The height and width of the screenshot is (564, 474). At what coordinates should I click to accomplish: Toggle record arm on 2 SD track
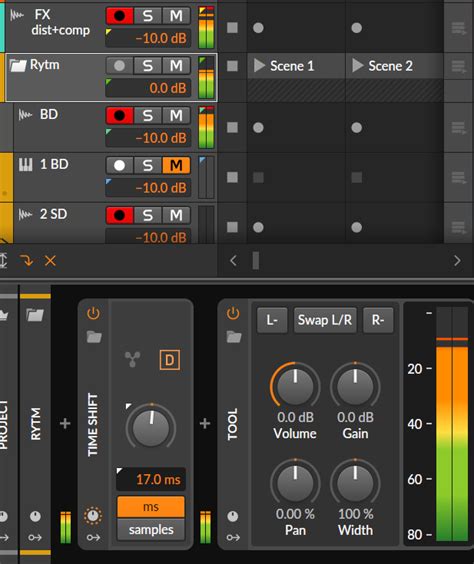(119, 215)
